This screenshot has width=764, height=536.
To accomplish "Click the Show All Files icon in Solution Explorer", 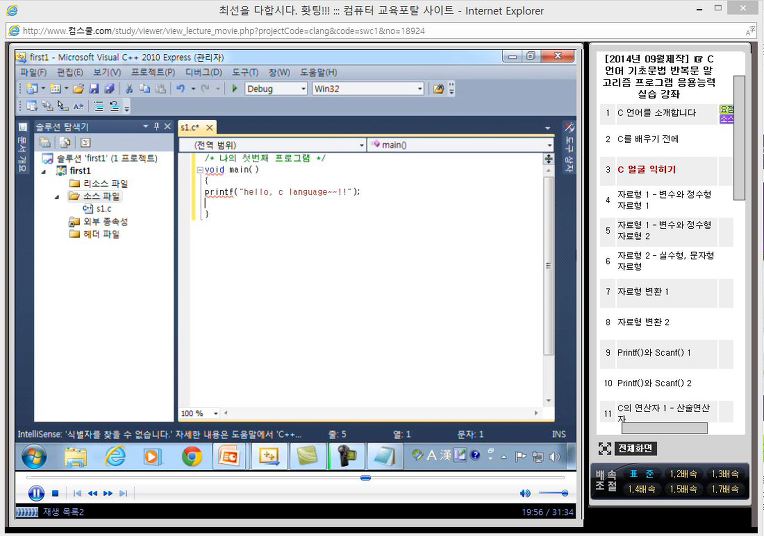I will click(65, 142).
